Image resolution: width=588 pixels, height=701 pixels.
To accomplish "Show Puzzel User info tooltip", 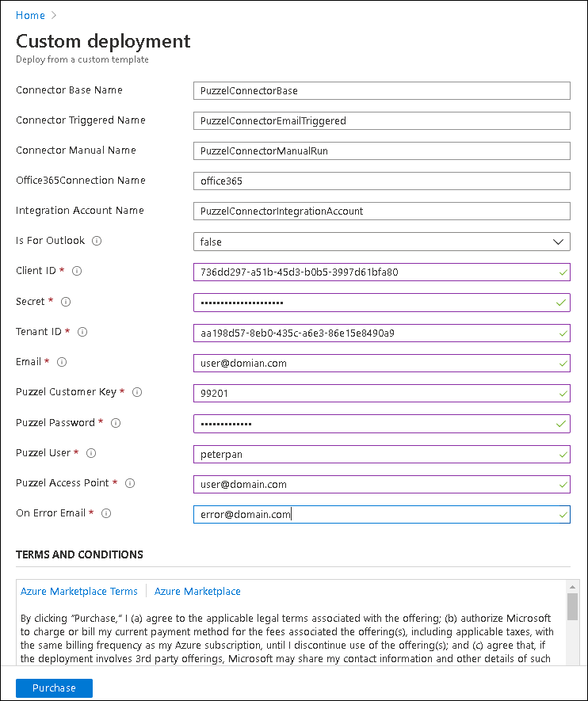I will pos(91,453).
